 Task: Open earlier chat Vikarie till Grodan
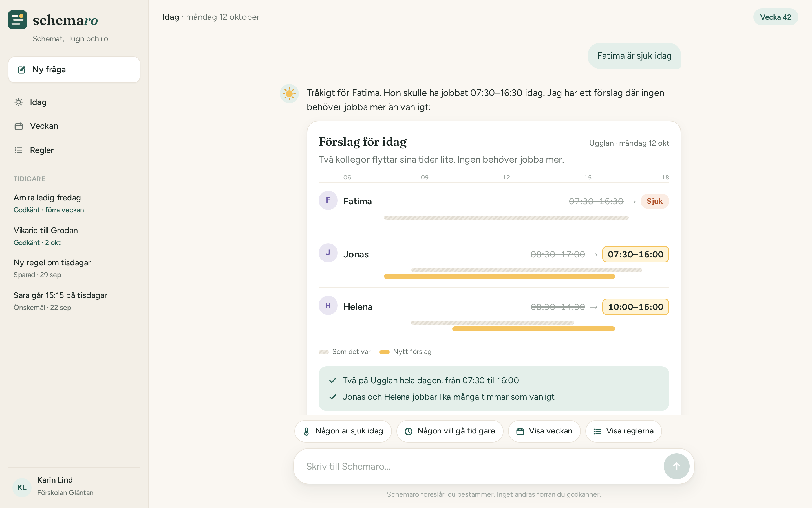(74, 236)
